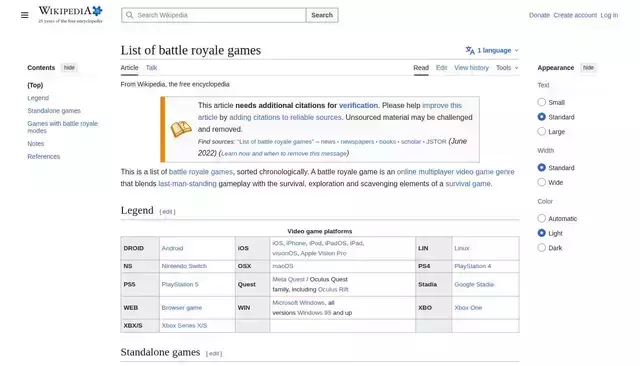This screenshot has height=366, width=640.
Task: Switch to the Talk tab
Action: click(151, 68)
